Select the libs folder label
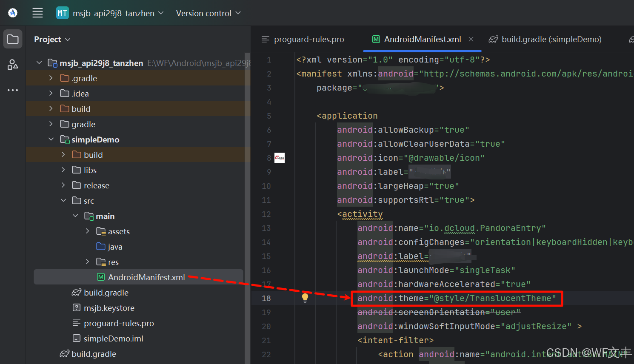Image resolution: width=634 pixels, height=364 pixels. (x=90, y=170)
